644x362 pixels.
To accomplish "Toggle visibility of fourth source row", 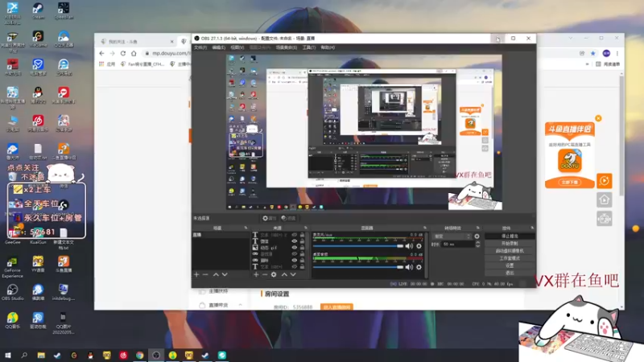I will (x=294, y=254).
